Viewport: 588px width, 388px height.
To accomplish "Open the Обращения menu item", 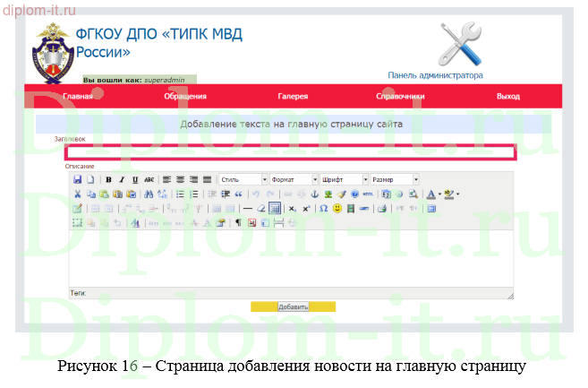I will (184, 96).
